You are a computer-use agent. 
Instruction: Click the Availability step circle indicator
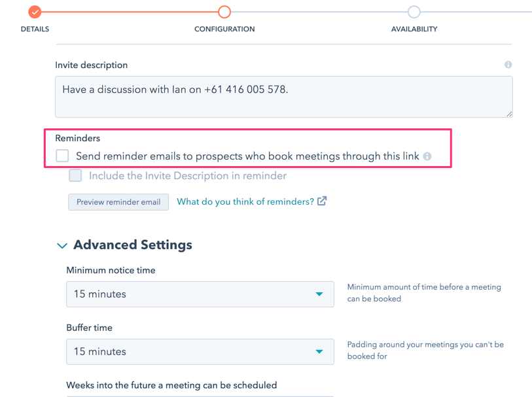pyautogui.click(x=414, y=12)
